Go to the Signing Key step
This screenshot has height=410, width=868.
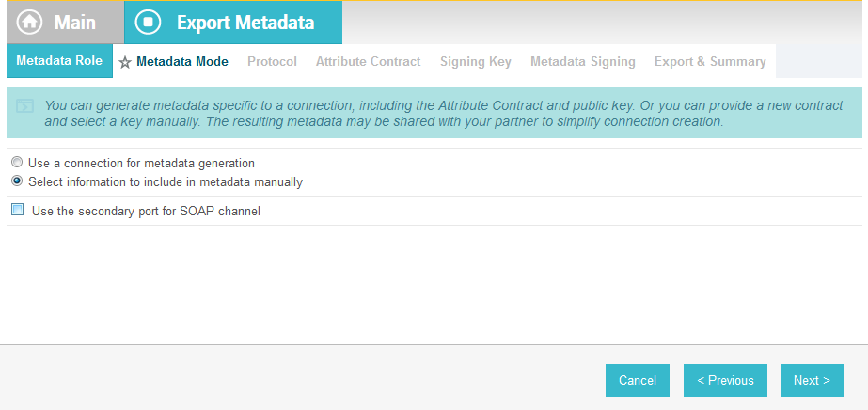tap(476, 61)
